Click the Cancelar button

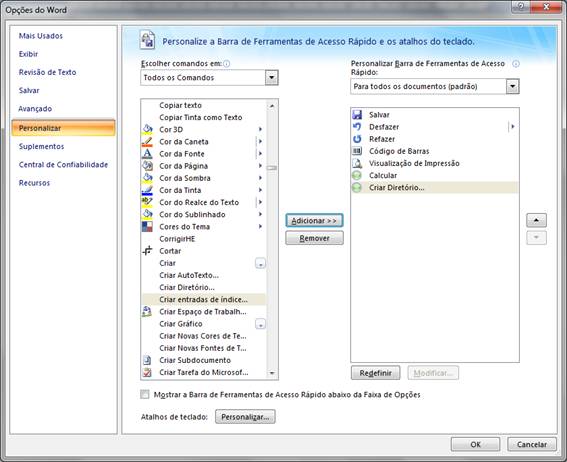[x=532, y=444]
